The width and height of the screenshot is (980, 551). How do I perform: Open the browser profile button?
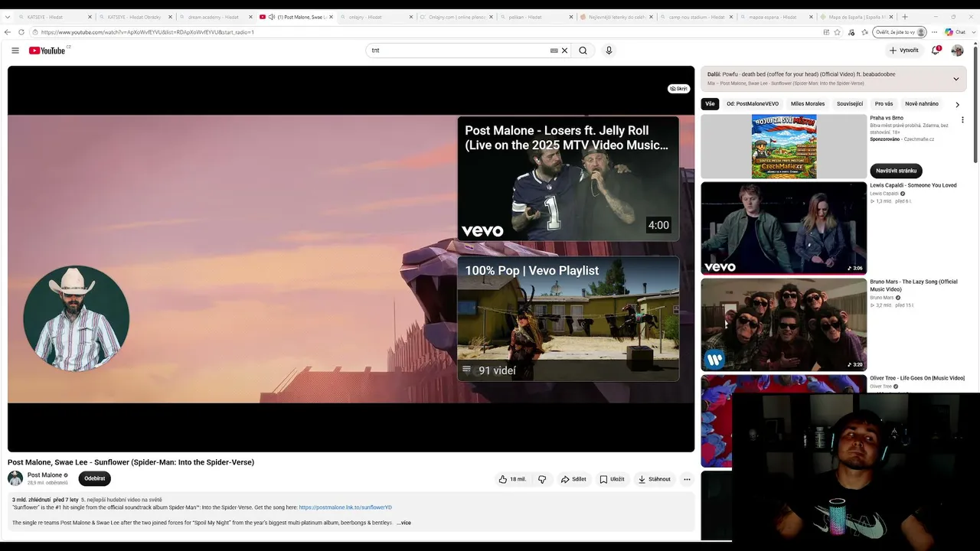[900, 32]
